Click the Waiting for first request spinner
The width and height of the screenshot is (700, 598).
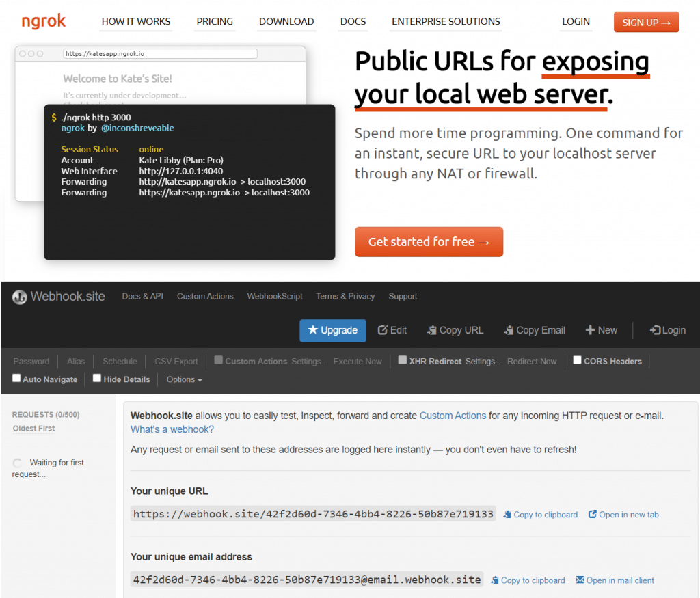point(17,463)
